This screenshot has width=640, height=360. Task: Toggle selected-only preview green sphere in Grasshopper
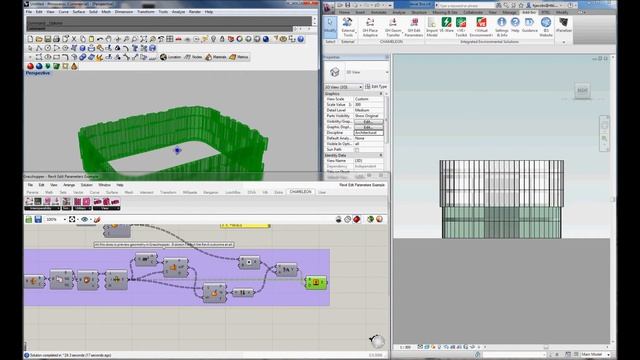370,220
